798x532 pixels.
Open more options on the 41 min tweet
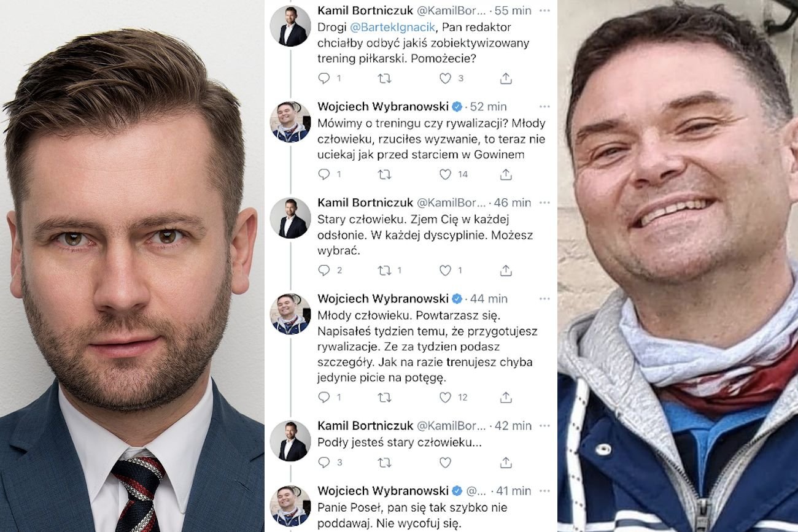tap(544, 491)
